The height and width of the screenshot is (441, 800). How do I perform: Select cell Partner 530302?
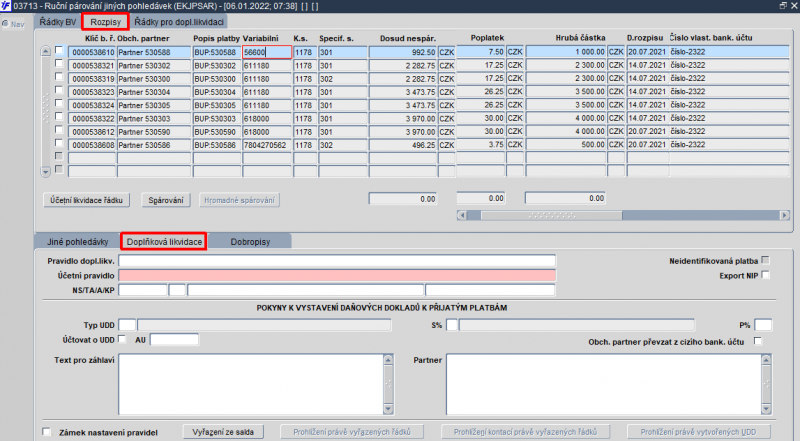pyautogui.click(x=154, y=65)
